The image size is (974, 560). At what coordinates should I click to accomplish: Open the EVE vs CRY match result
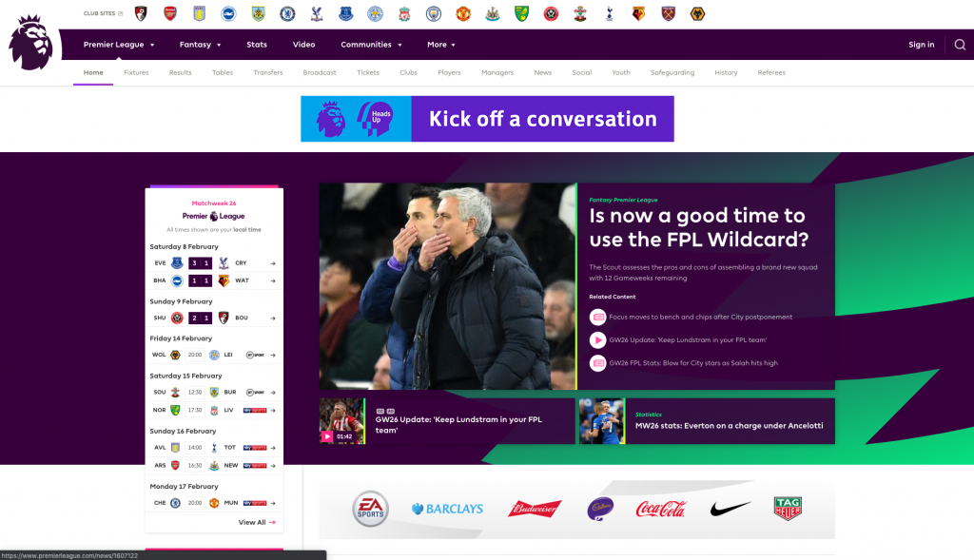213,263
